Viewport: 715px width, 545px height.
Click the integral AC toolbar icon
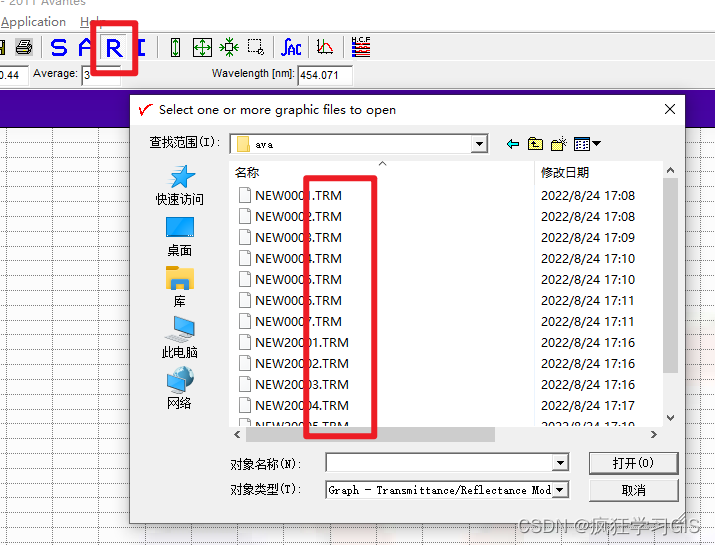click(x=291, y=47)
